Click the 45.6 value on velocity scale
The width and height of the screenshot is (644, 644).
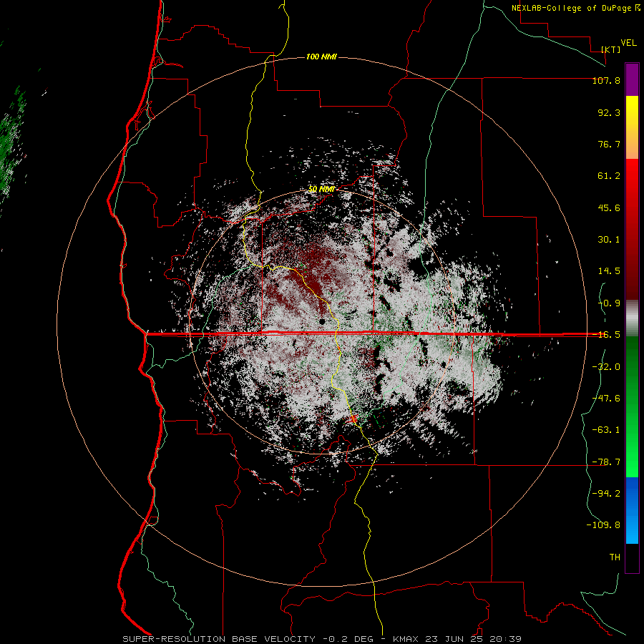point(609,208)
